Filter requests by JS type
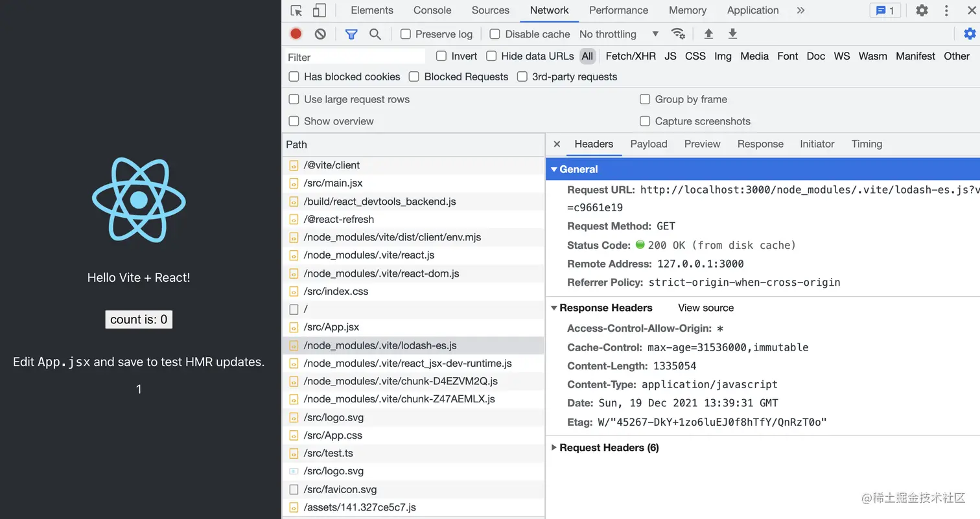Image resolution: width=980 pixels, height=519 pixels. pos(670,56)
